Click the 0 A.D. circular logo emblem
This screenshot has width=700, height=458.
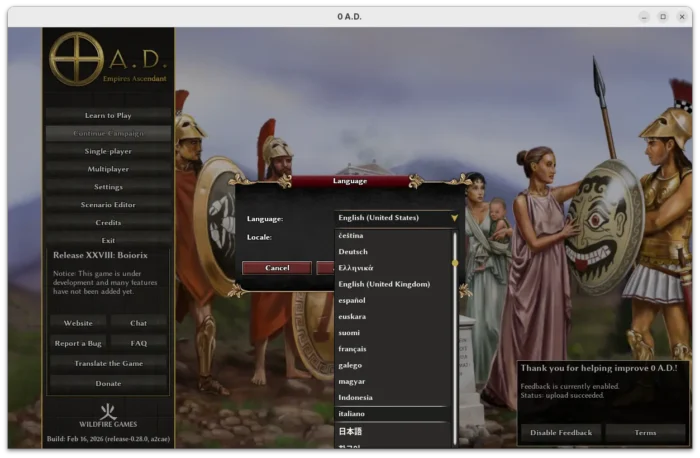[76, 59]
